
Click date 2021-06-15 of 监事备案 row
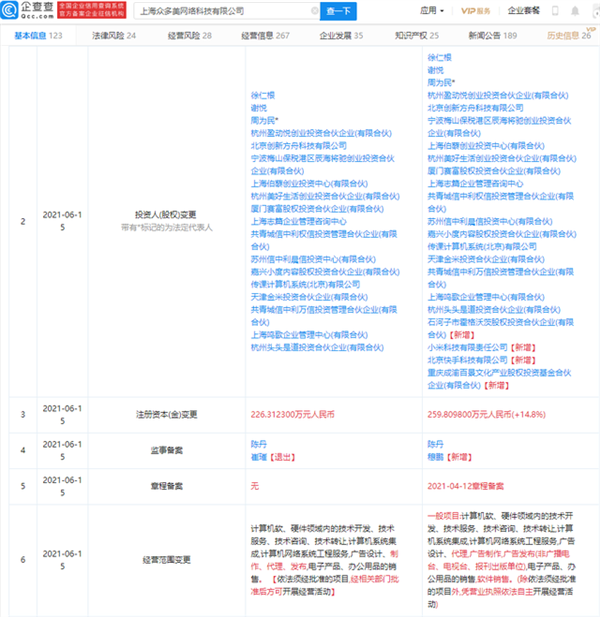click(62, 451)
